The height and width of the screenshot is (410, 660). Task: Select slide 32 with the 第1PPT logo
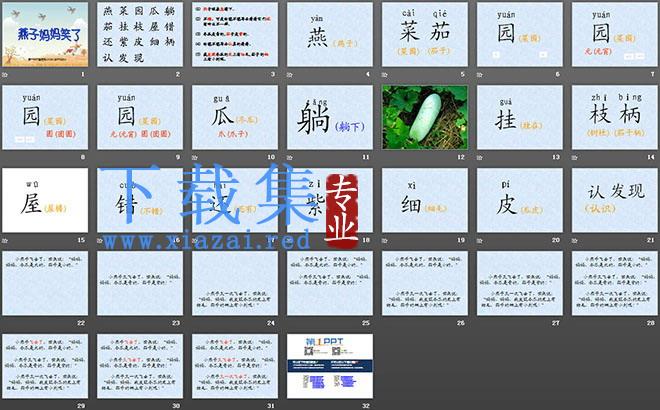[x=330, y=366]
